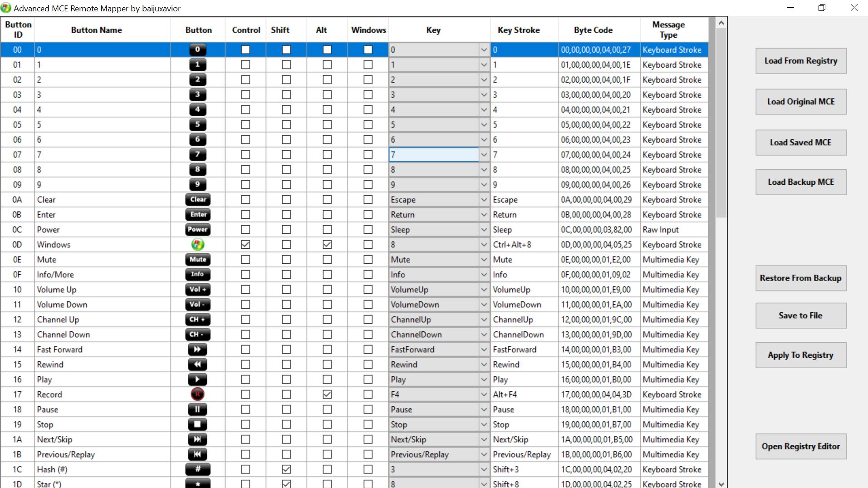Open the Key dropdown showing Previous/Replay

[484, 454]
